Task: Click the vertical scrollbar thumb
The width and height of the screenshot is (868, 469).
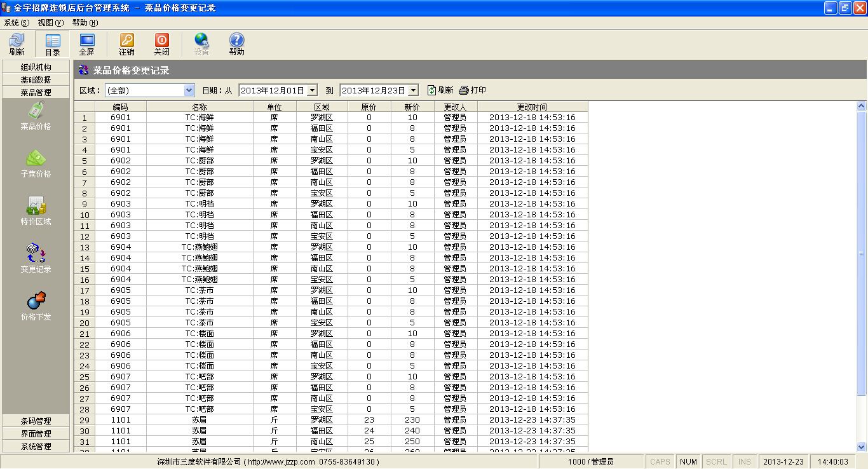Action: pyautogui.click(x=862, y=253)
